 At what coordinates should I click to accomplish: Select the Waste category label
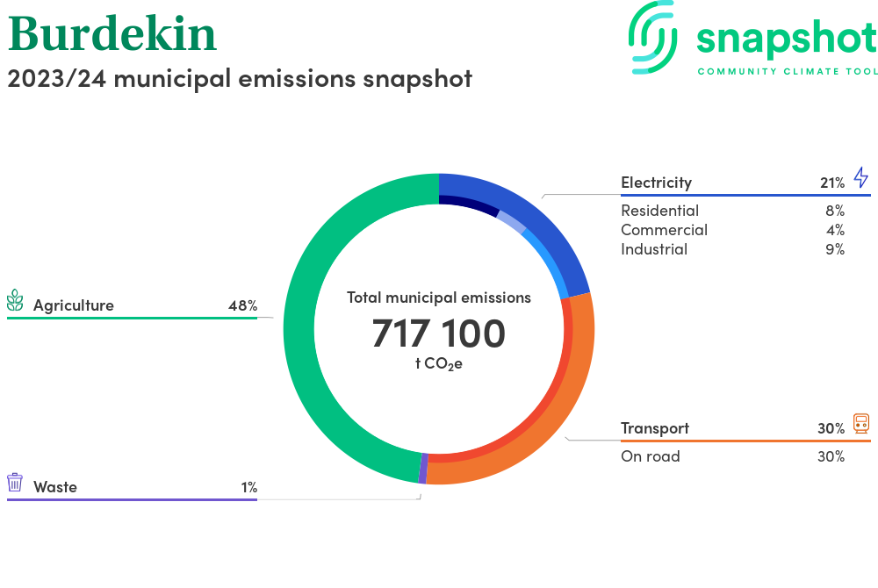pyautogui.click(x=55, y=487)
